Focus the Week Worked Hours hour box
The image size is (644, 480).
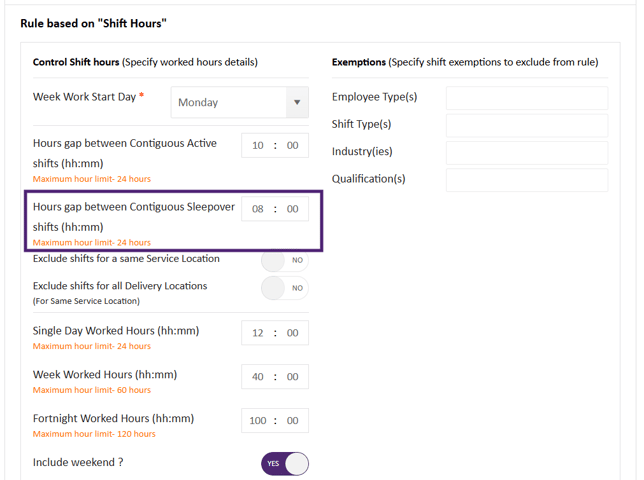pyautogui.click(x=258, y=377)
